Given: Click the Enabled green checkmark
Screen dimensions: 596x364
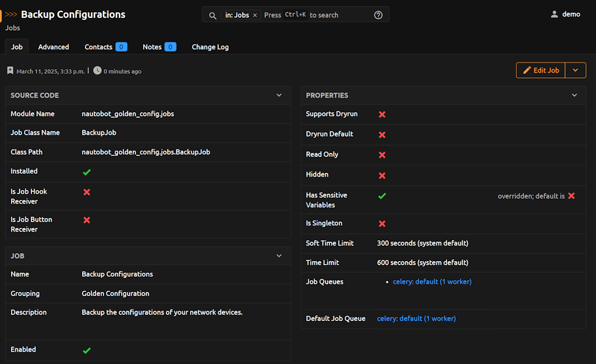Looking at the screenshot, I should 87,351.
